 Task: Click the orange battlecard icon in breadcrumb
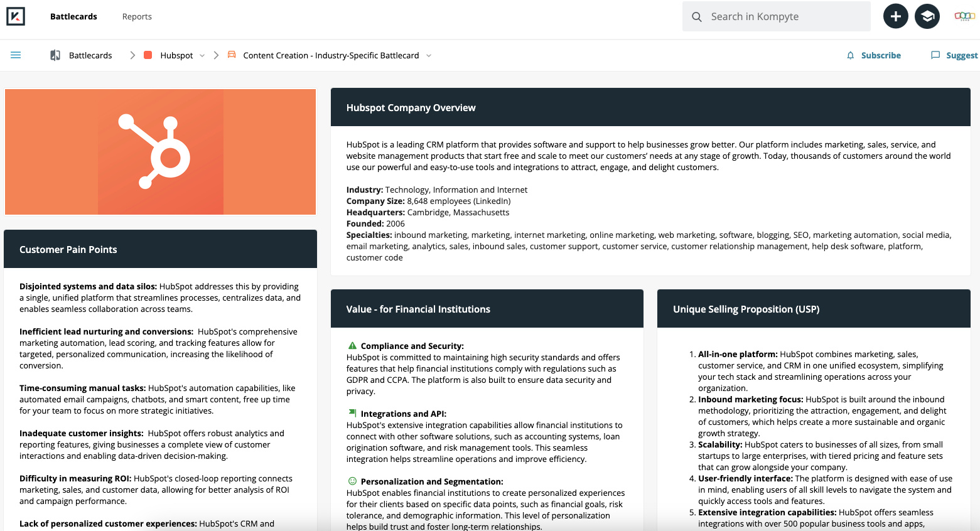(232, 55)
